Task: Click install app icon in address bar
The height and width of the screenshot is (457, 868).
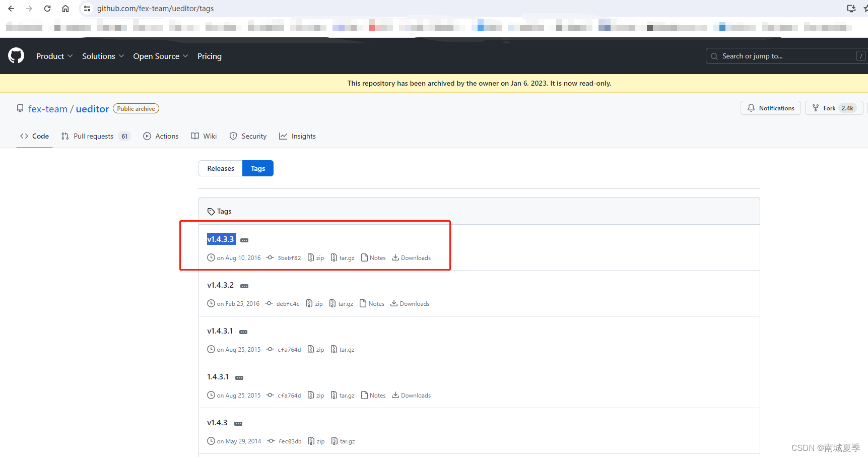Action: pyautogui.click(x=851, y=9)
